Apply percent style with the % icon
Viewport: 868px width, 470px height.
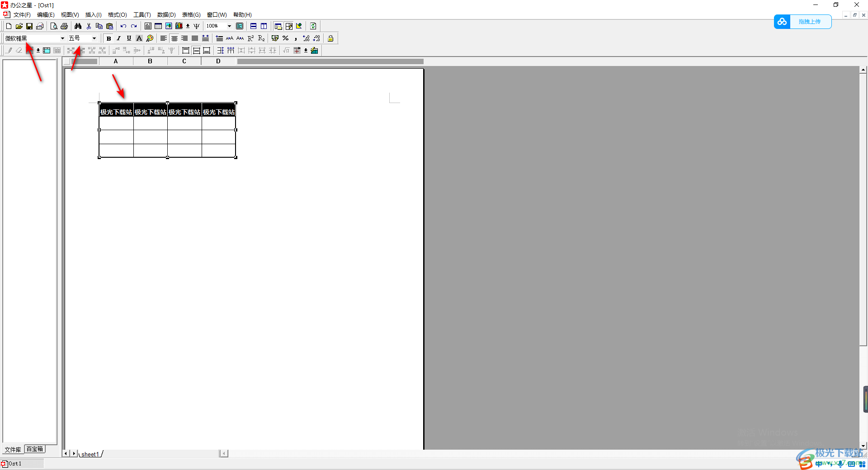(285, 38)
